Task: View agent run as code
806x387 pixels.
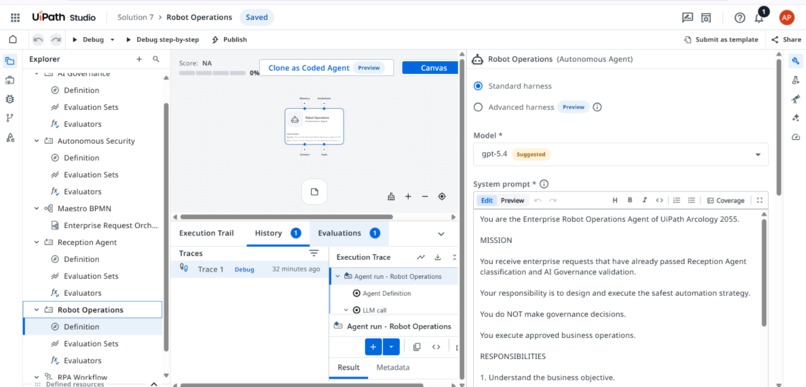Action: (436, 347)
